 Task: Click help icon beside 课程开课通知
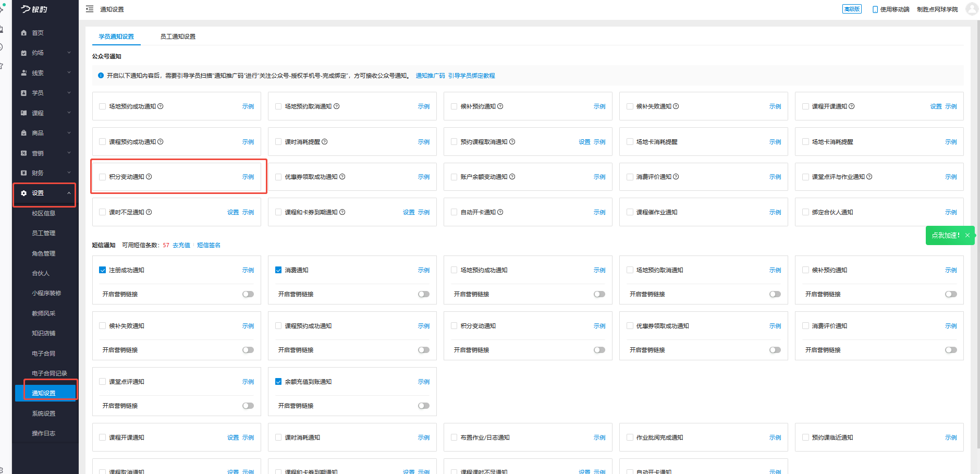click(x=851, y=106)
